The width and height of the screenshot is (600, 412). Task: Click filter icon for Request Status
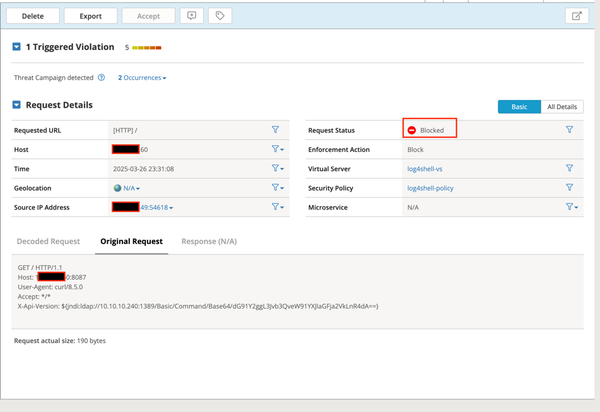569,130
